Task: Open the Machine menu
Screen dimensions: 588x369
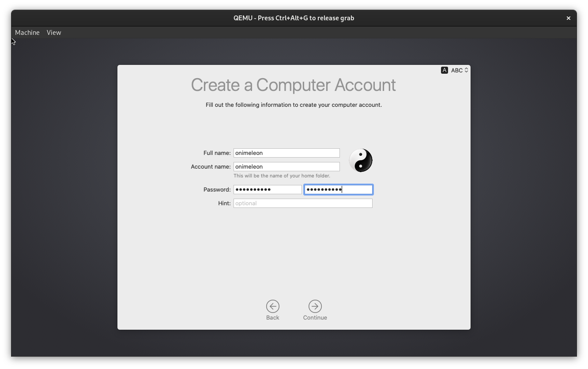Action: click(x=27, y=32)
